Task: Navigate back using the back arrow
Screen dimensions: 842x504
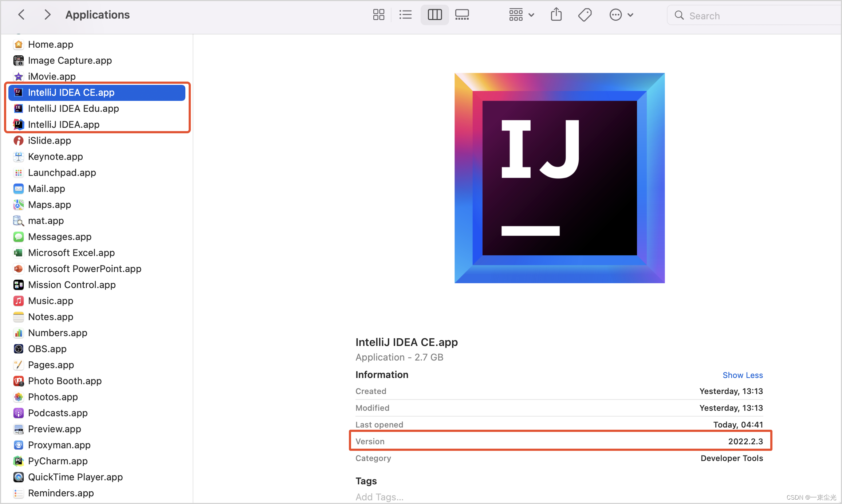Action: pos(21,15)
